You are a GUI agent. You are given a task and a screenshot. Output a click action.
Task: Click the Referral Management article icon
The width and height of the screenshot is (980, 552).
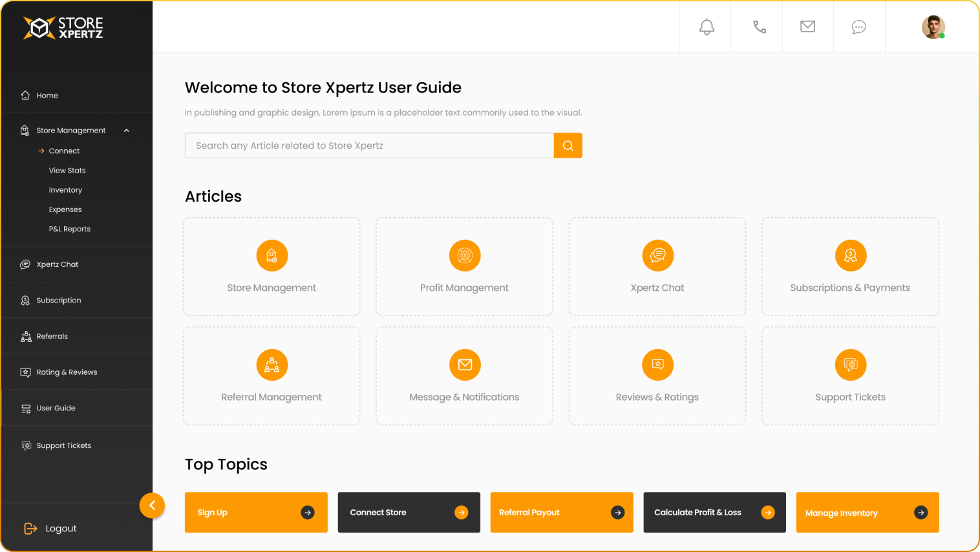pos(272,365)
